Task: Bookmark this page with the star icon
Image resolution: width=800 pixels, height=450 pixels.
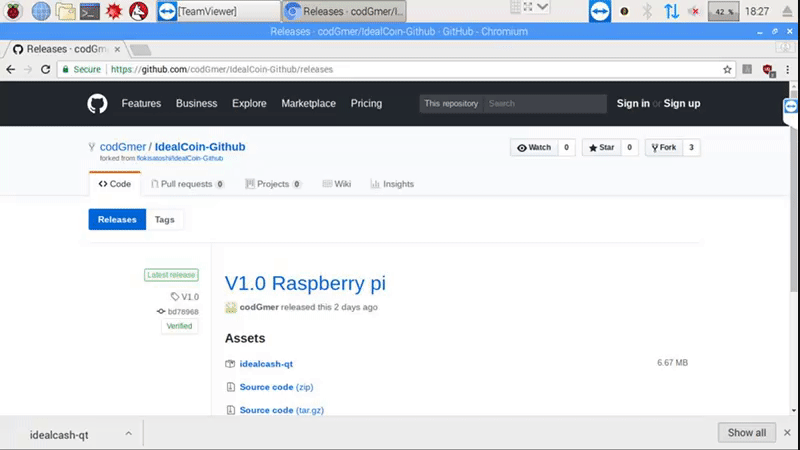Action: 727,69
